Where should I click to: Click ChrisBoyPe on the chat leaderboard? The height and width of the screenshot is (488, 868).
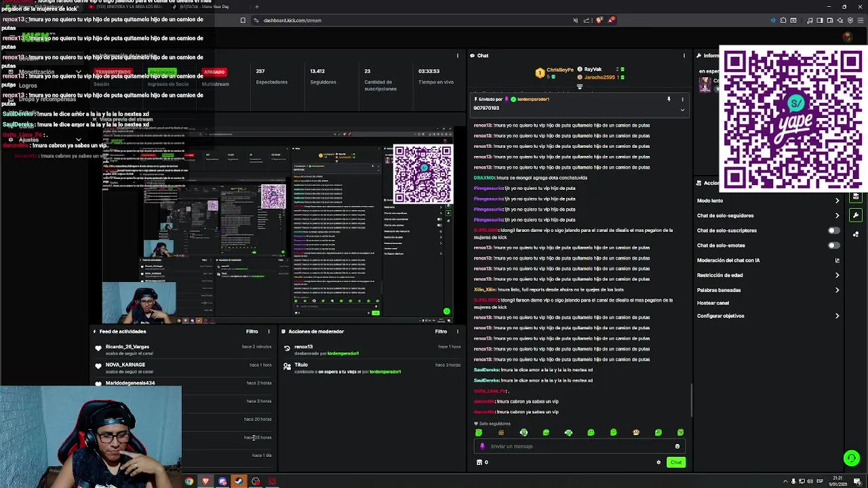point(560,70)
